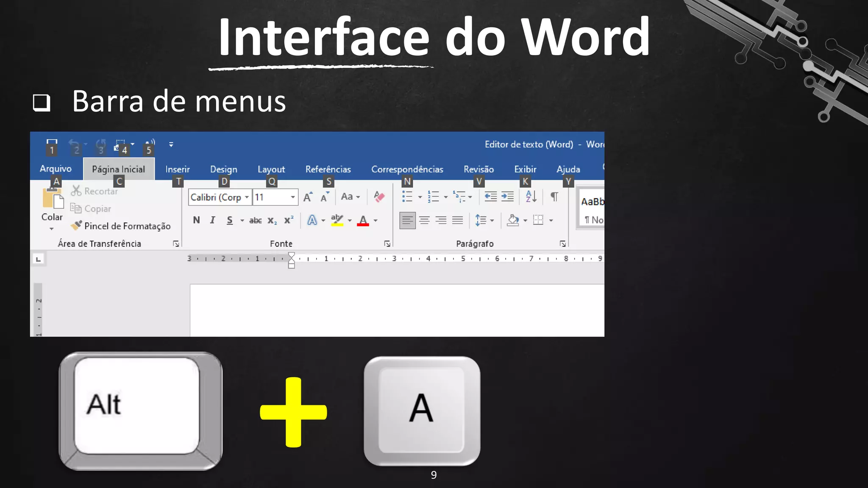Select Center alignment
This screenshot has width=868, height=488.
tap(424, 220)
